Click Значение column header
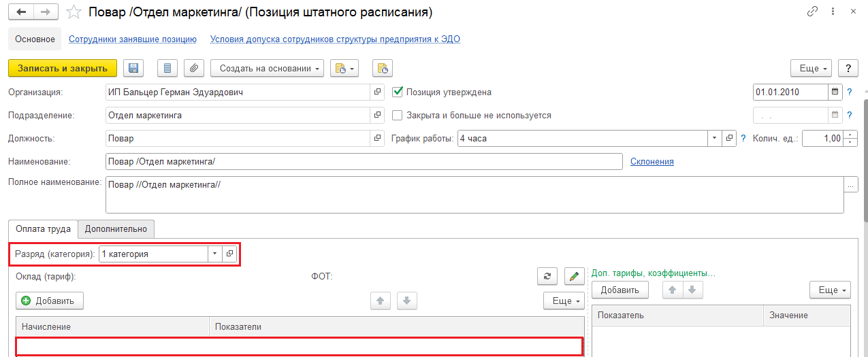 [807, 315]
